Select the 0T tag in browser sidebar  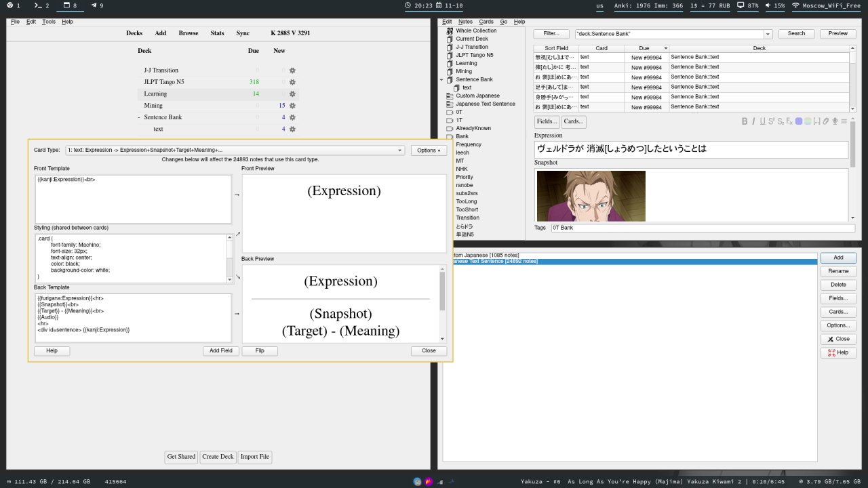pos(459,112)
